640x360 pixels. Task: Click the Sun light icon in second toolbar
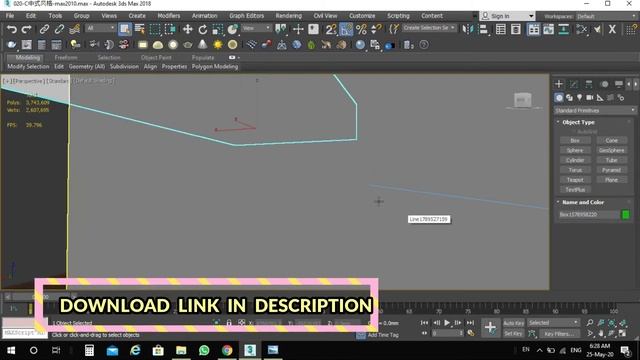218,44
